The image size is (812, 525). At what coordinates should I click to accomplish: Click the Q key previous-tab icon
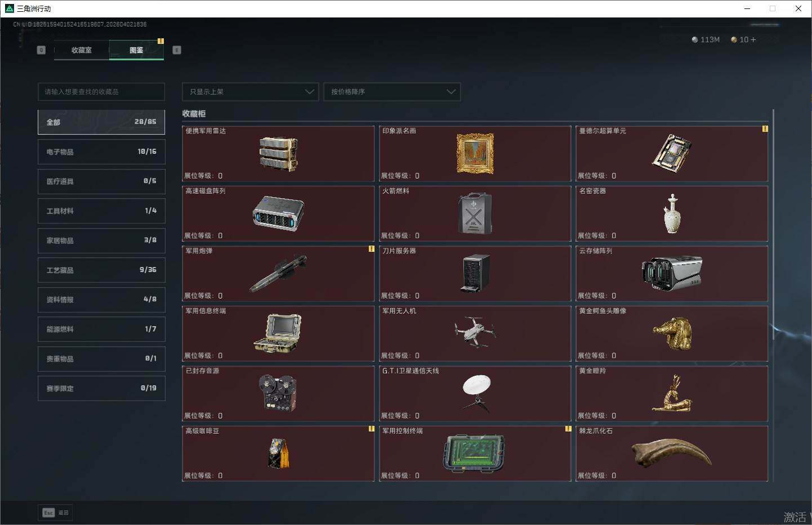coord(41,50)
